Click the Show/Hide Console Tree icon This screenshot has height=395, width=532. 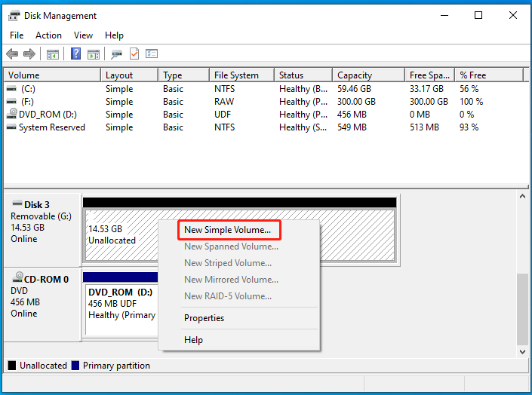coord(53,54)
